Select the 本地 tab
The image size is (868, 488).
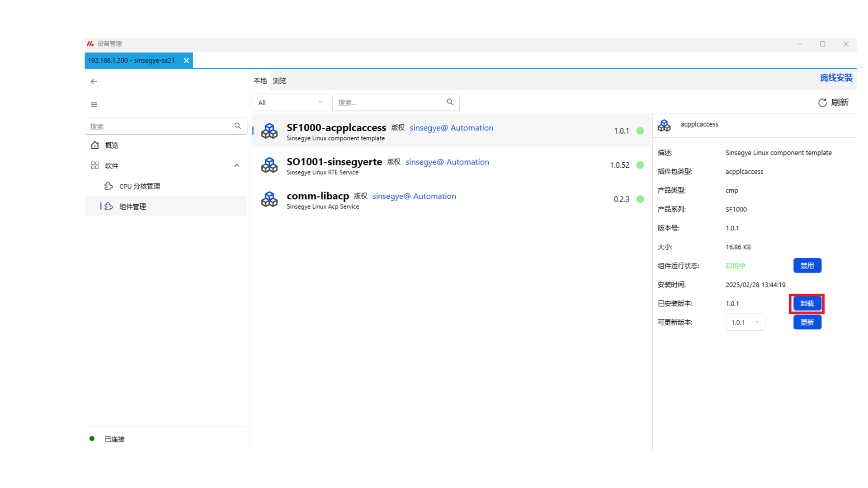[260, 81]
